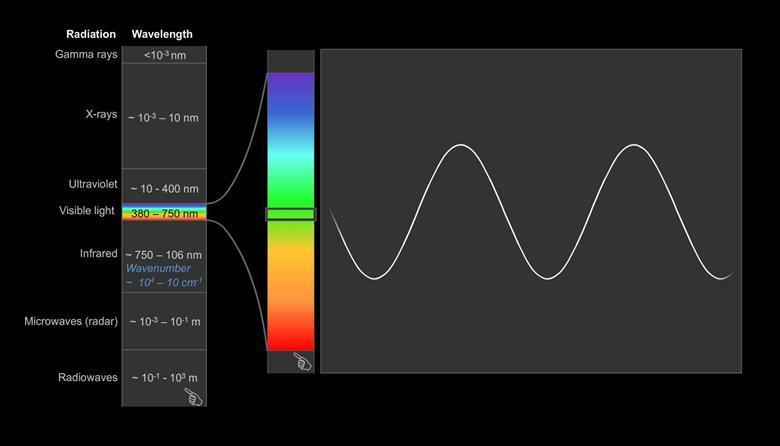Click the blue Wavenumber text

coord(157,269)
